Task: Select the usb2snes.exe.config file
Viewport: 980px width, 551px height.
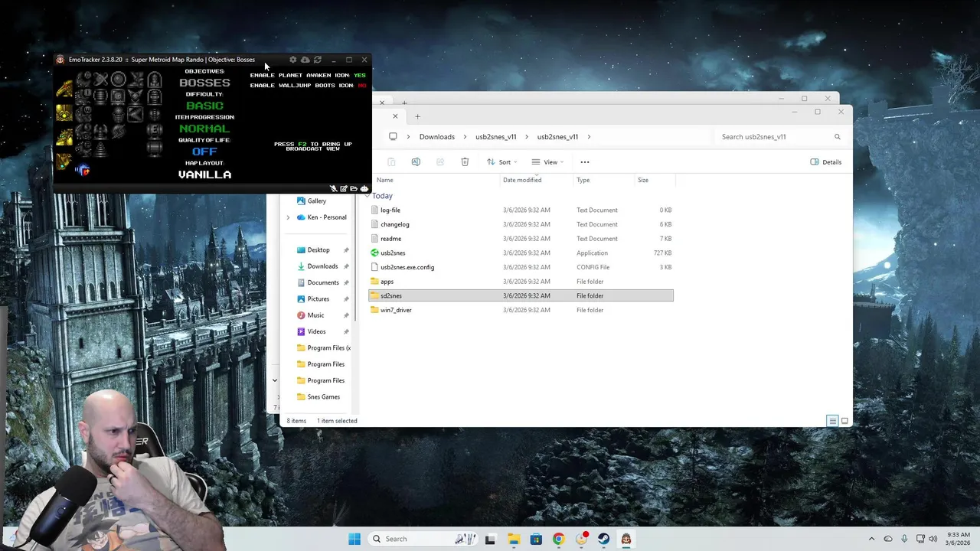Action: [521, 267]
